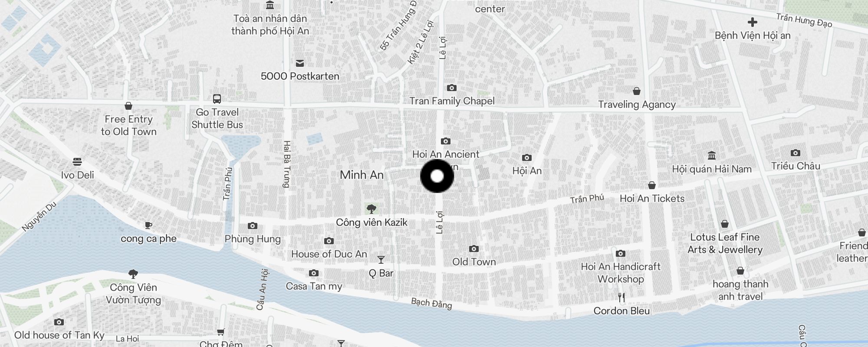Click the Traveling Agancy shopping bag icon

[x=637, y=92]
